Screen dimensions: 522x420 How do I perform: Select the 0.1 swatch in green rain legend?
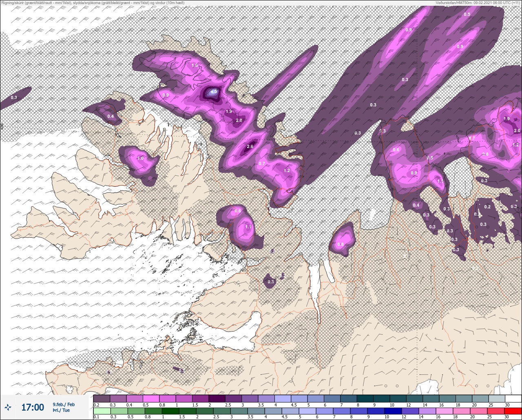point(102,411)
